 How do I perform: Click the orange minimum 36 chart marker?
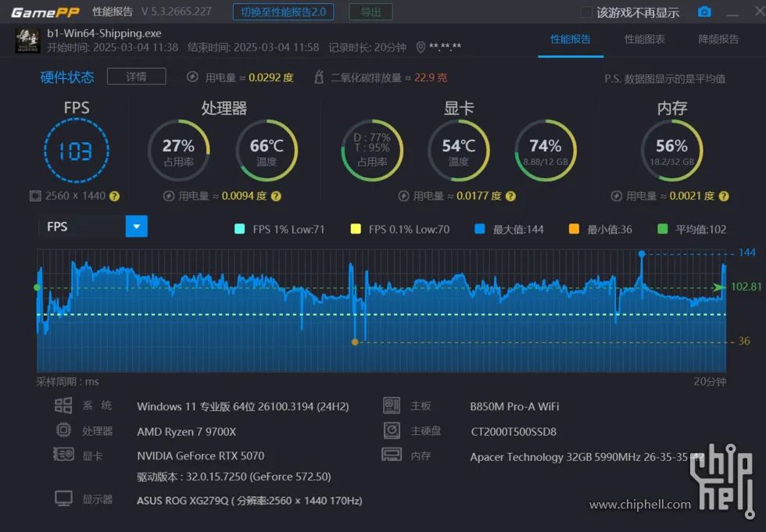click(355, 342)
